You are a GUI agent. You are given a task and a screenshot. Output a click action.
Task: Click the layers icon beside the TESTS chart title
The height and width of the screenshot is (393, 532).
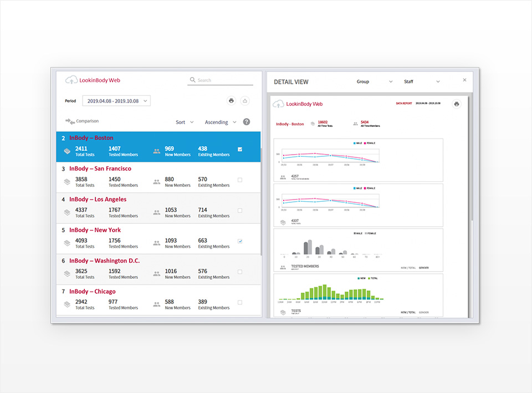pyautogui.click(x=283, y=312)
